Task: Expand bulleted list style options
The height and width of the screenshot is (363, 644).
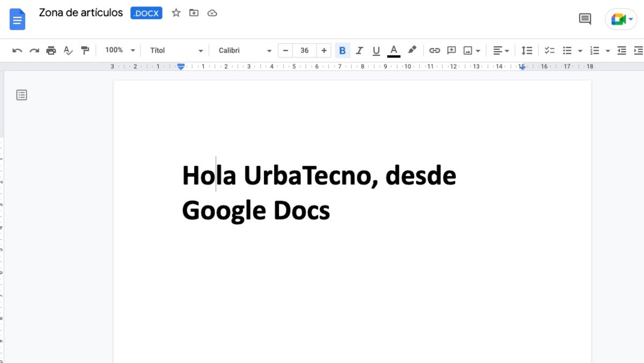Action: [x=580, y=51]
